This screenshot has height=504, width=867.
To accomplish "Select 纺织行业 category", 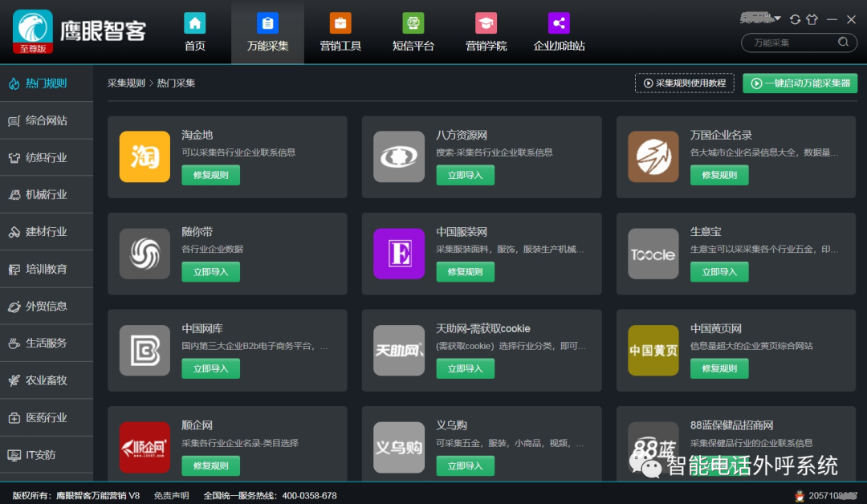I will (x=47, y=157).
